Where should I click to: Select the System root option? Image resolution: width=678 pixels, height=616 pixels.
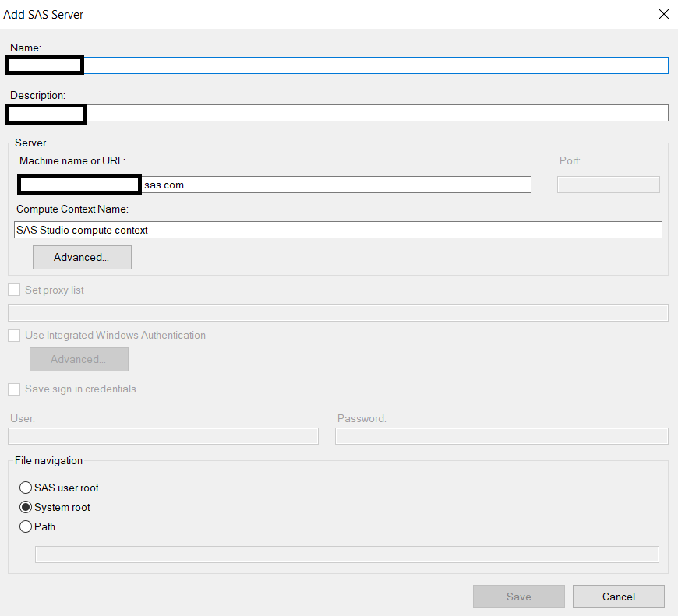(25, 507)
